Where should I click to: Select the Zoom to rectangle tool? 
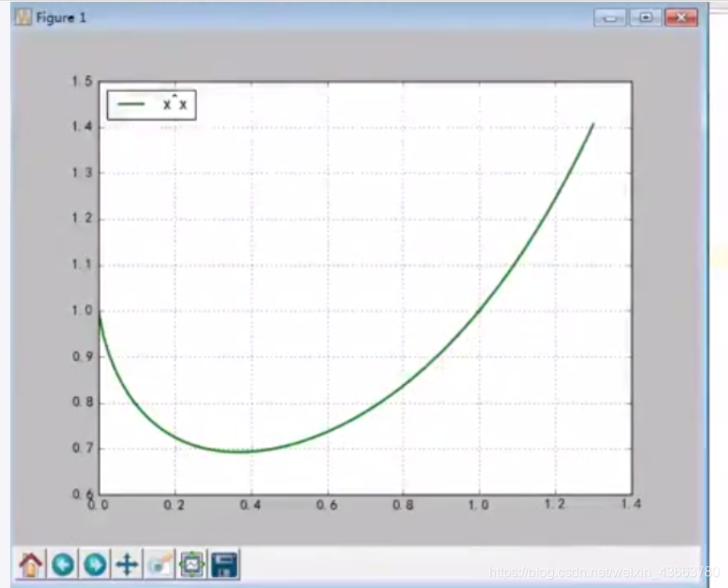(159, 564)
